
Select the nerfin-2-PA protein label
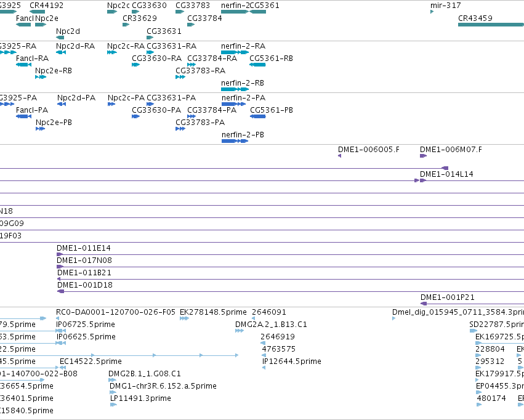click(x=244, y=97)
